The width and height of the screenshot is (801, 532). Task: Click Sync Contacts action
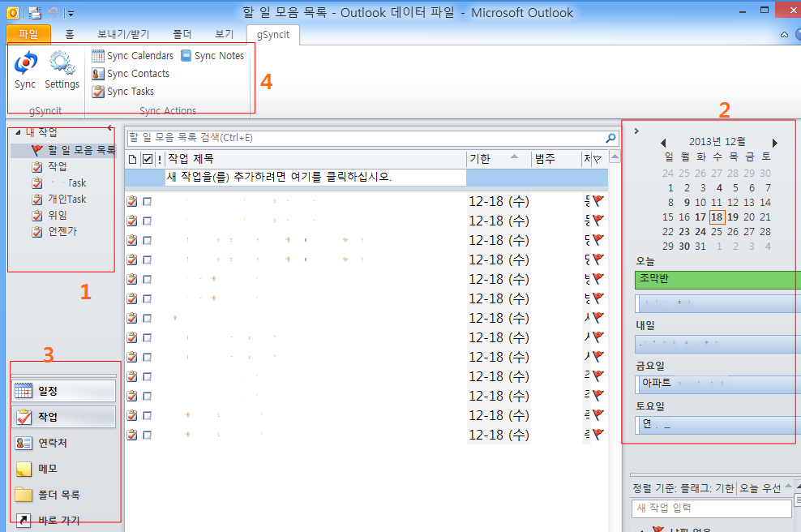click(131, 74)
